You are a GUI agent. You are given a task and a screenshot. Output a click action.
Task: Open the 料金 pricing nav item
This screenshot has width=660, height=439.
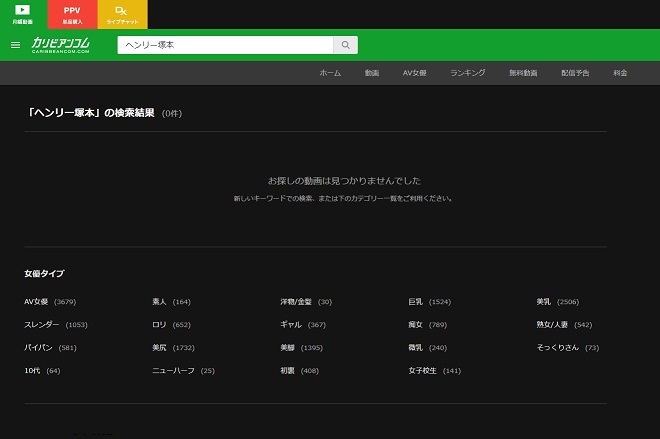tap(620, 73)
